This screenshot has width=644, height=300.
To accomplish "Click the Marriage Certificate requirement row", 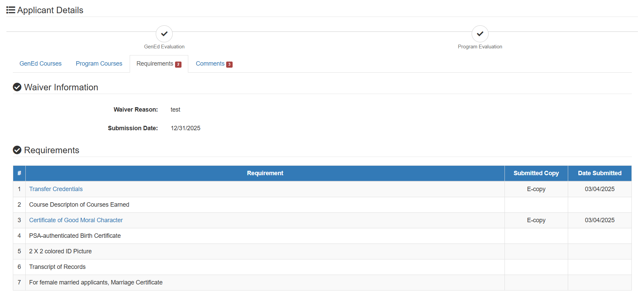I will 322,282.
